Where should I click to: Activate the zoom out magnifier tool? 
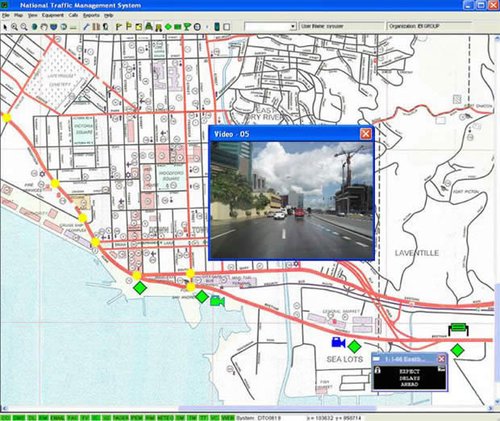(24, 27)
